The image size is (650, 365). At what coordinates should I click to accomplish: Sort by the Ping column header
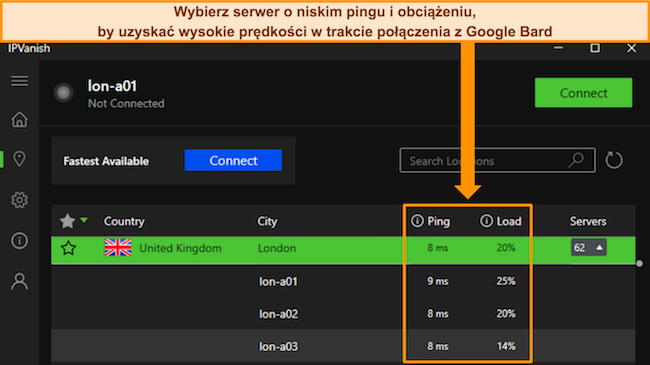tap(439, 221)
